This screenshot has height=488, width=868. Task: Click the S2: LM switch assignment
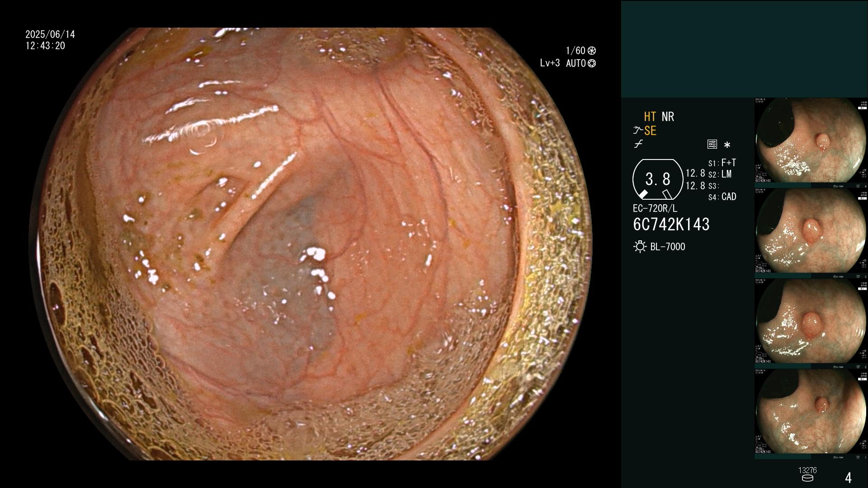pos(720,174)
